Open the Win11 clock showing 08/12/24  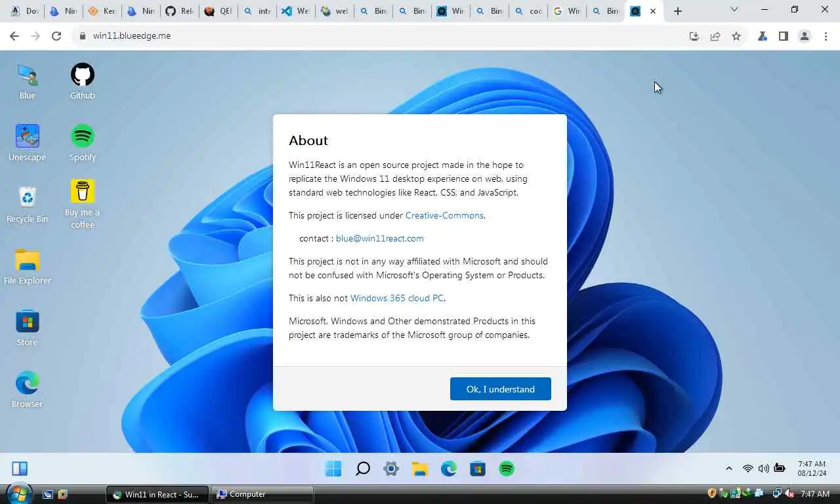[812, 469]
